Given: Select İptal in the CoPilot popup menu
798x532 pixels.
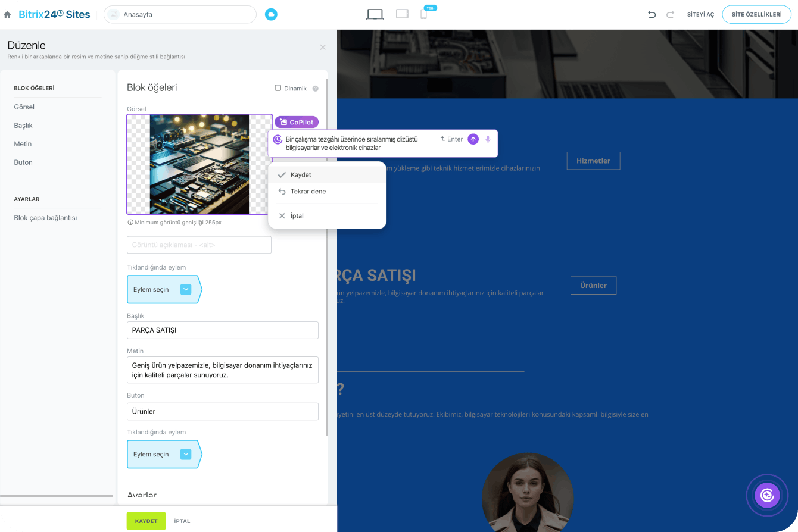Looking at the screenshot, I should click(x=297, y=216).
